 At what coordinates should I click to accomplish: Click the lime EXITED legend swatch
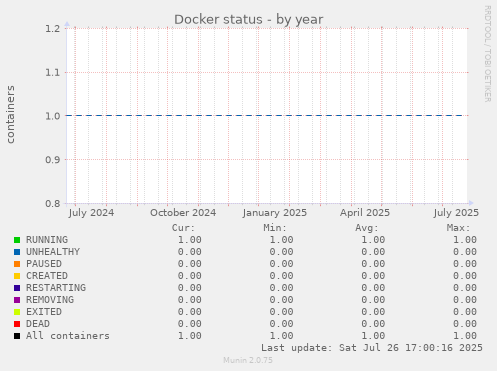click(17, 312)
